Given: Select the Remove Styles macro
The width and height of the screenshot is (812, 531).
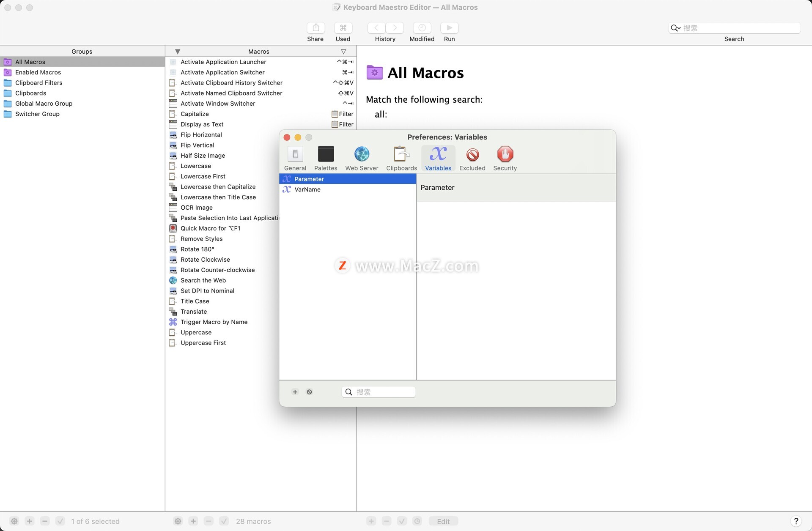Looking at the screenshot, I should pyautogui.click(x=222, y=239).
